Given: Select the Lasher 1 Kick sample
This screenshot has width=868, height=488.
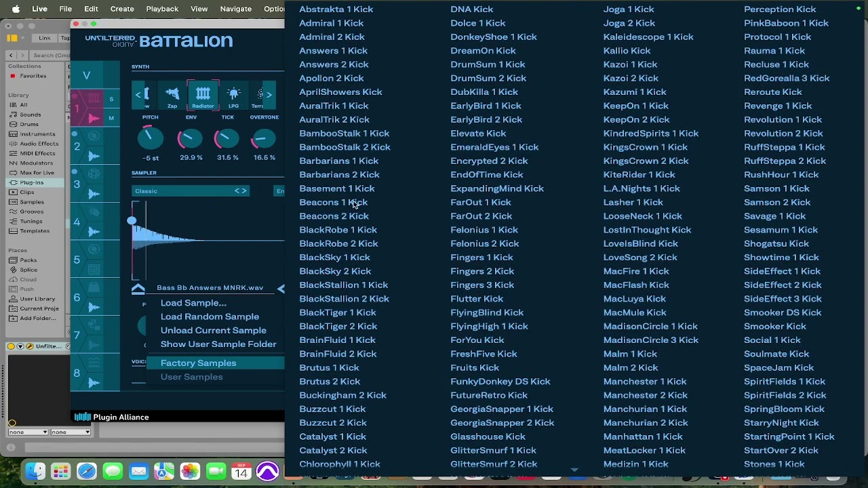Looking at the screenshot, I should pyautogui.click(x=633, y=202).
